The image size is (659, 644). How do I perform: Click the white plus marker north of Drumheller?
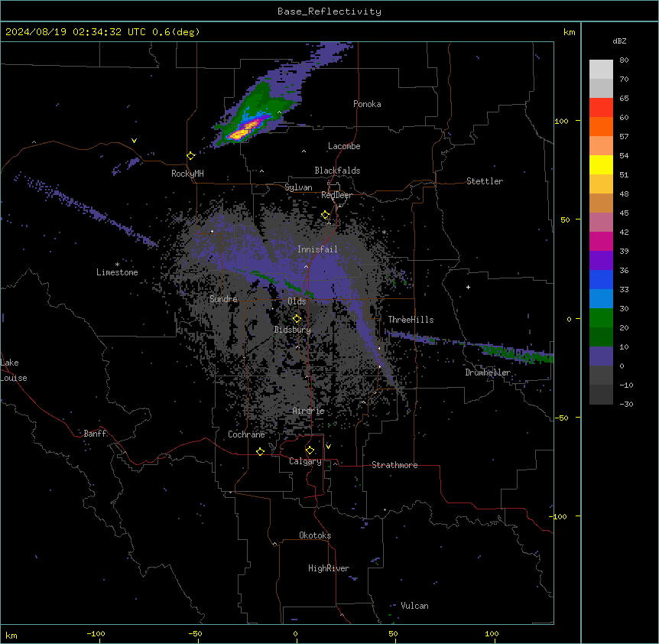click(468, 287)
